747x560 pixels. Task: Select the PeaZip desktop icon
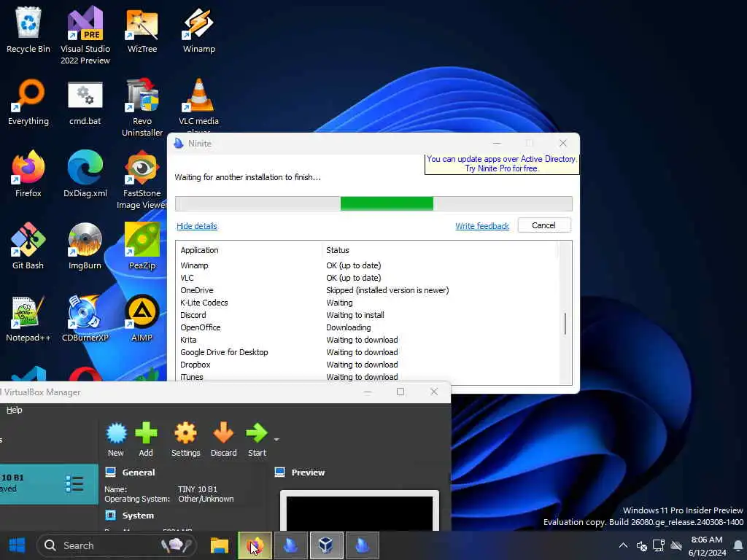pos(142,246)
